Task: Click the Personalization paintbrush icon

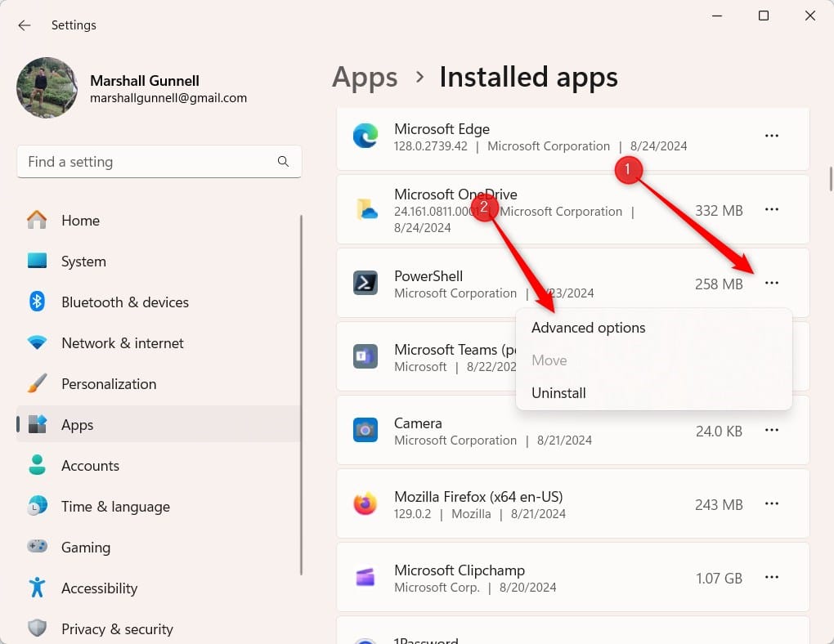Action: tap(37, 383)
